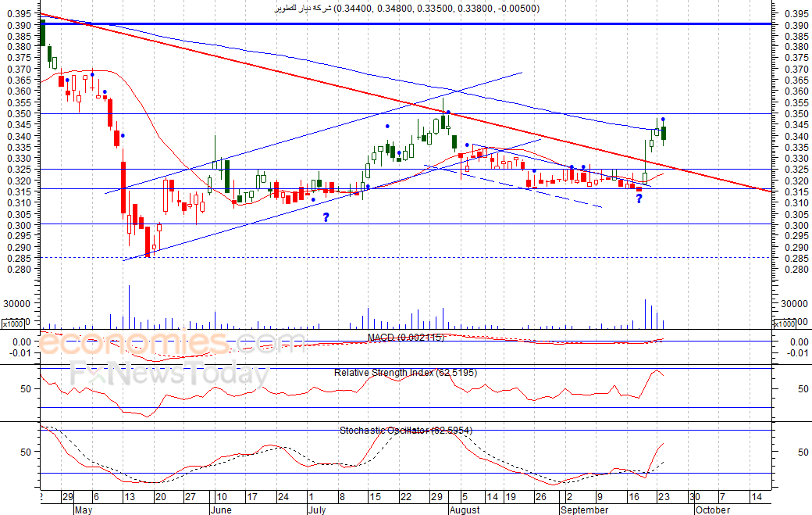
Task: Click the tallest volume bar in mid-May
Action: tap(129, 306)
